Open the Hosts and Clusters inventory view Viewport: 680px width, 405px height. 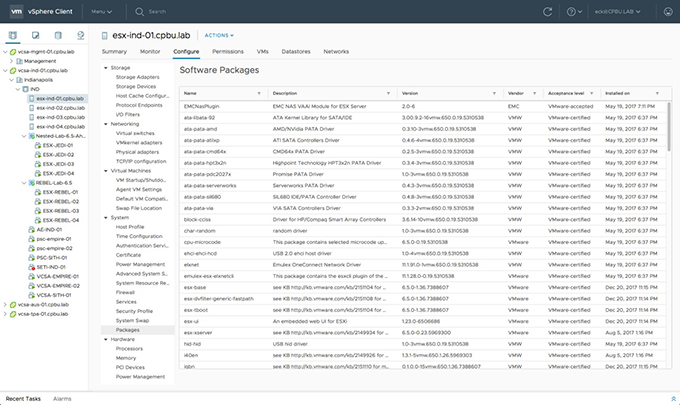(x=13, y=36)
